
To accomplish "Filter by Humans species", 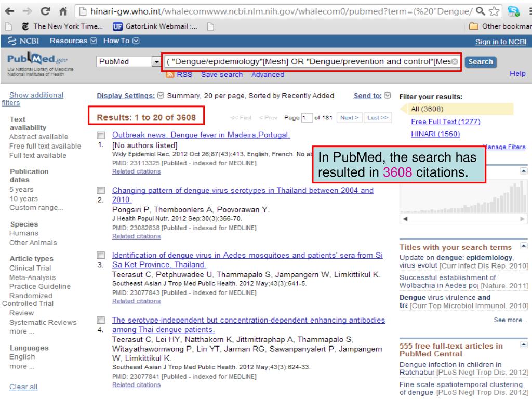I will (24, 233).
